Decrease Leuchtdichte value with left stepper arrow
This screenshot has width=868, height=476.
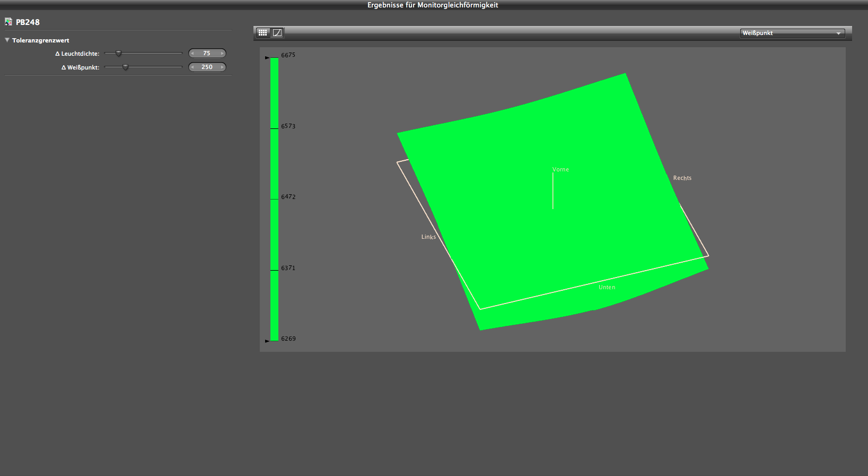pyautogui.click(x=192, y=54)
